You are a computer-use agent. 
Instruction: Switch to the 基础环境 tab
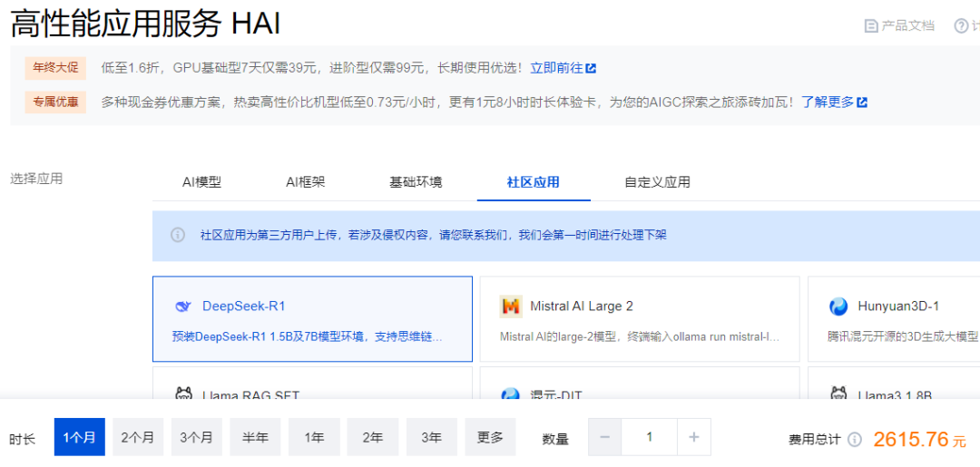tap(416, 182)
